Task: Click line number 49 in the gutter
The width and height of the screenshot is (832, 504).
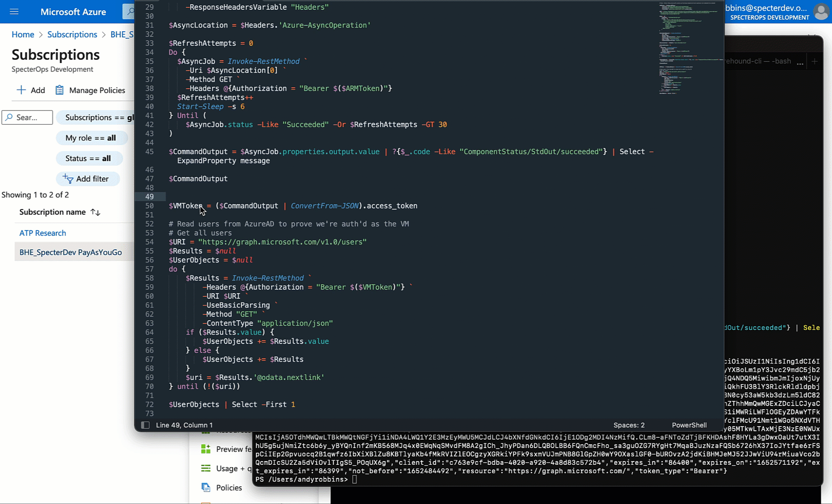Action: [x=149, y=196]
